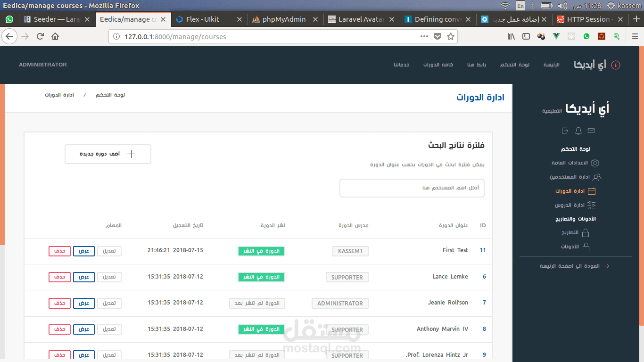Open ادارة المستخدمين users item in sidebar
The image size is (644, 362).
(x=575, y=177)
